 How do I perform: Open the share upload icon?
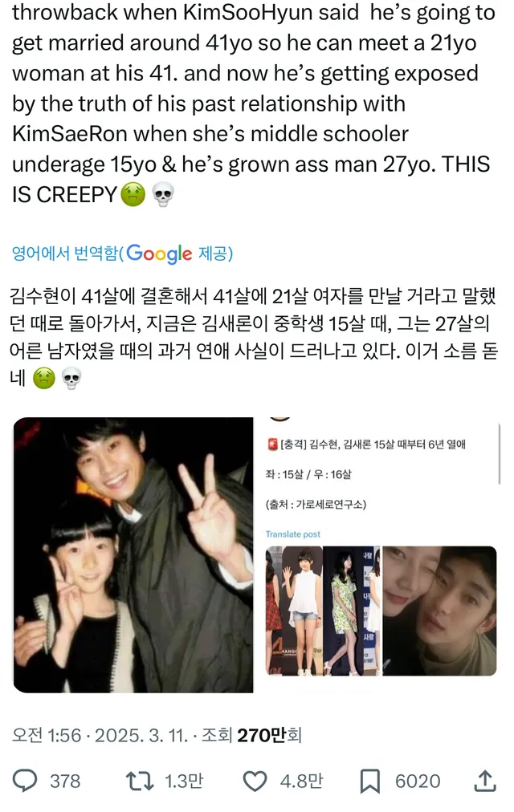[x=485, y=781]
